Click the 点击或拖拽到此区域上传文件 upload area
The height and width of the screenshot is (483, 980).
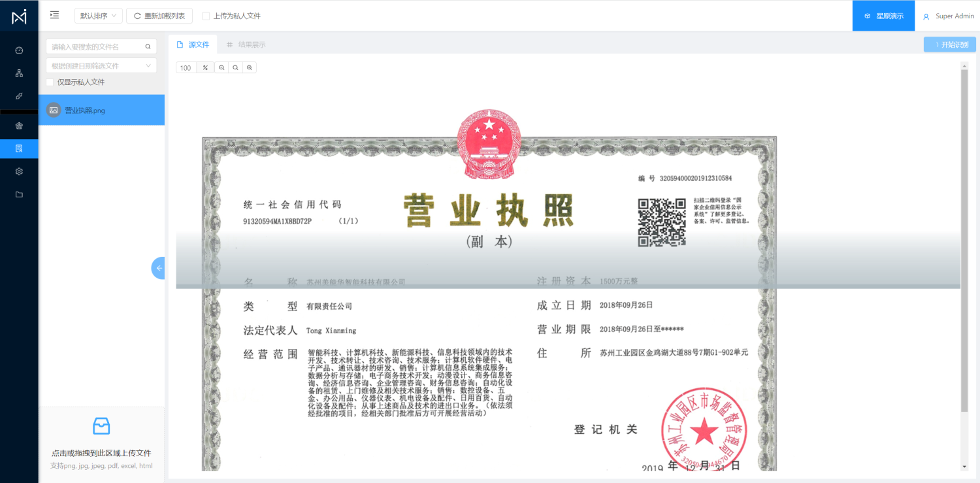101,444
